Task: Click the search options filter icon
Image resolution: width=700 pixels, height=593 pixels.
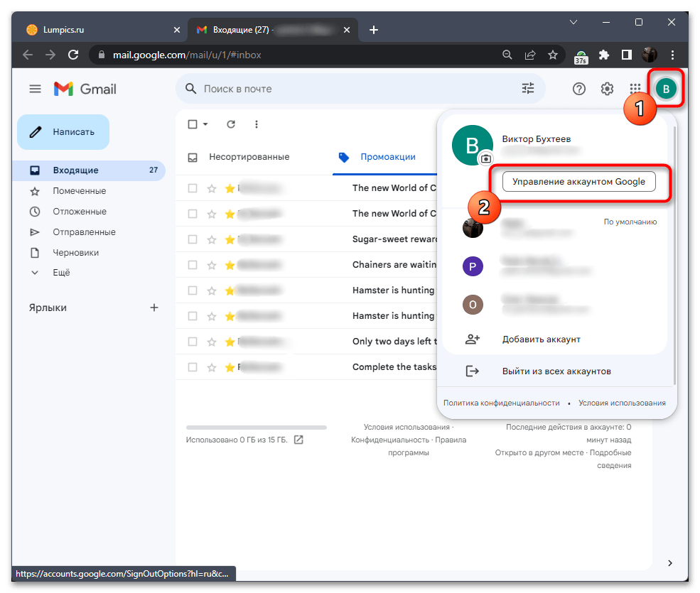Action: pyautogui.click(x=527, y=89)
